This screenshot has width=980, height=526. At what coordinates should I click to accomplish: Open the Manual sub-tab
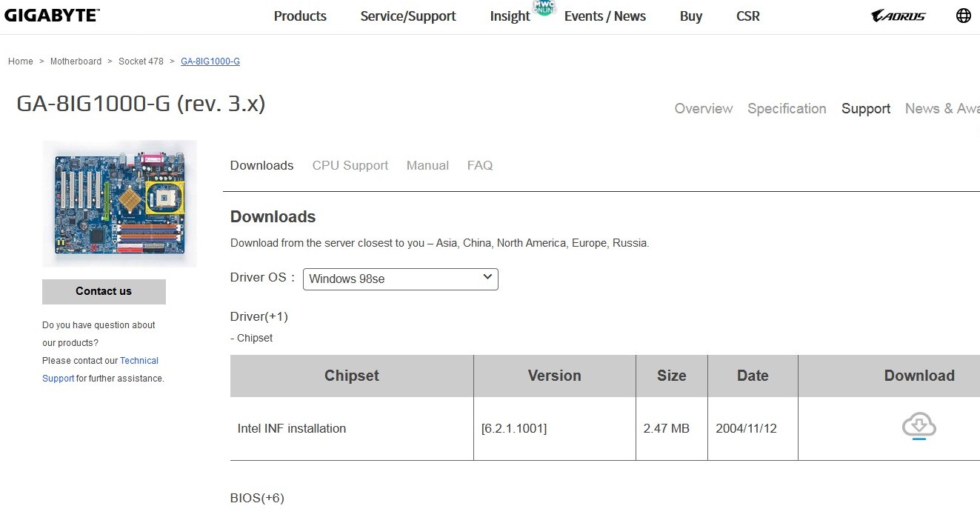click(427, 165)
